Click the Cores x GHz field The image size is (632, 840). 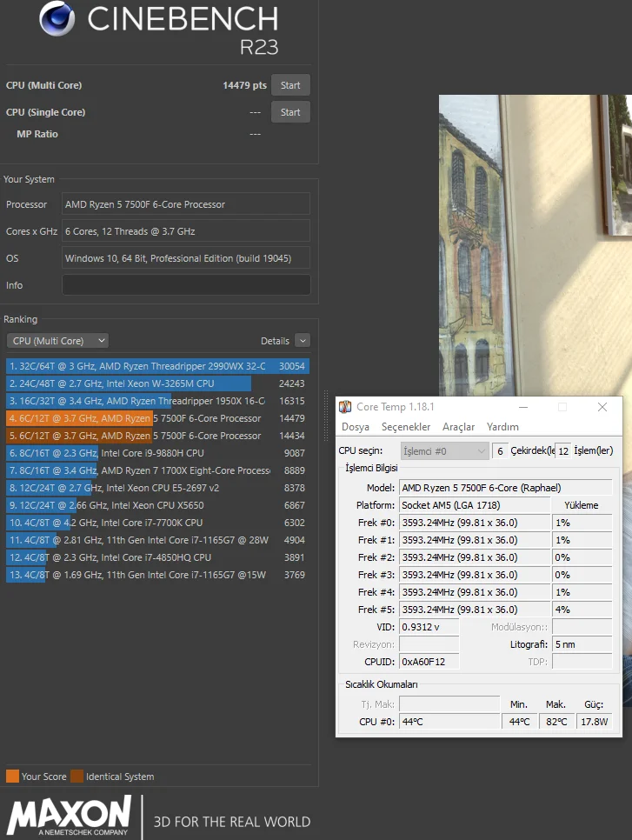[x=186, y=231]
